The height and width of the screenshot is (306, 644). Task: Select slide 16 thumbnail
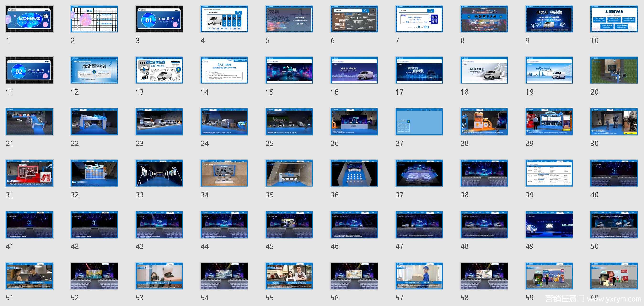click(354, 70)
